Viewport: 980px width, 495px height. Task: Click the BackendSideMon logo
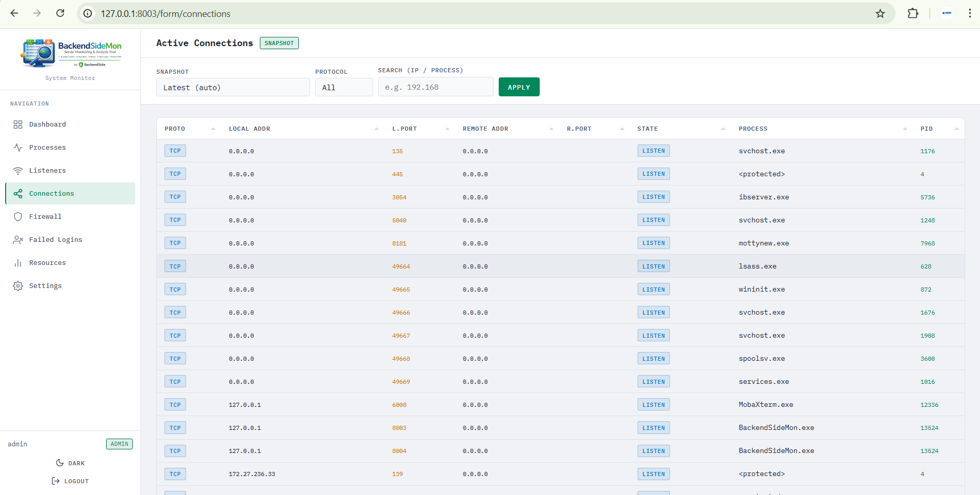pyautogui.click(x=70, y=54)
